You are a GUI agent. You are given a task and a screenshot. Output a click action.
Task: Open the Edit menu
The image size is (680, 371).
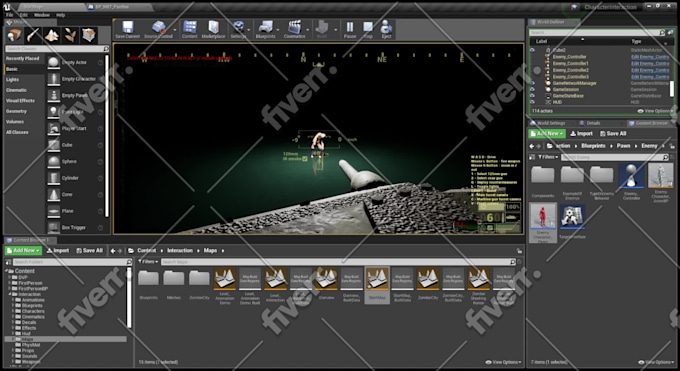point(24,15)
